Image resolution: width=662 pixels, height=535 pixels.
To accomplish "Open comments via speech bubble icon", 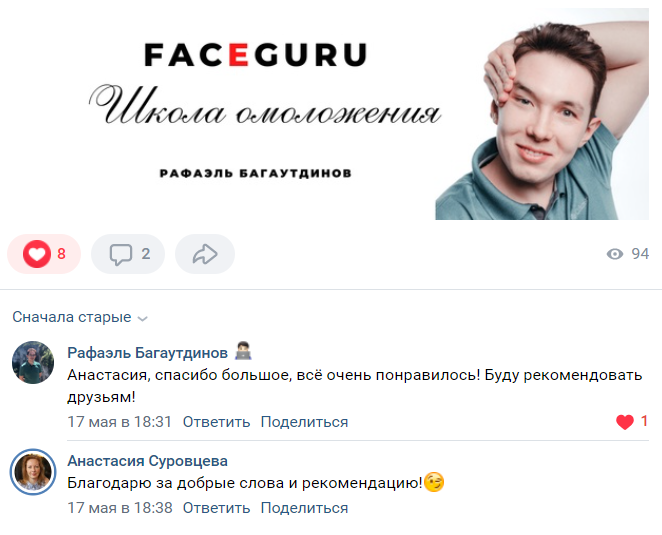I will coord(128,254).
